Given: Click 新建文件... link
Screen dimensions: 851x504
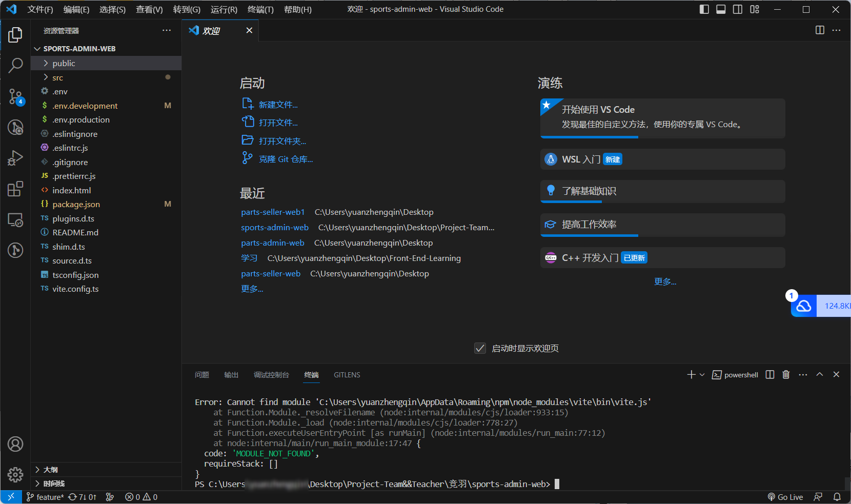Looking at the screenshot, I should tap(278, 105).
